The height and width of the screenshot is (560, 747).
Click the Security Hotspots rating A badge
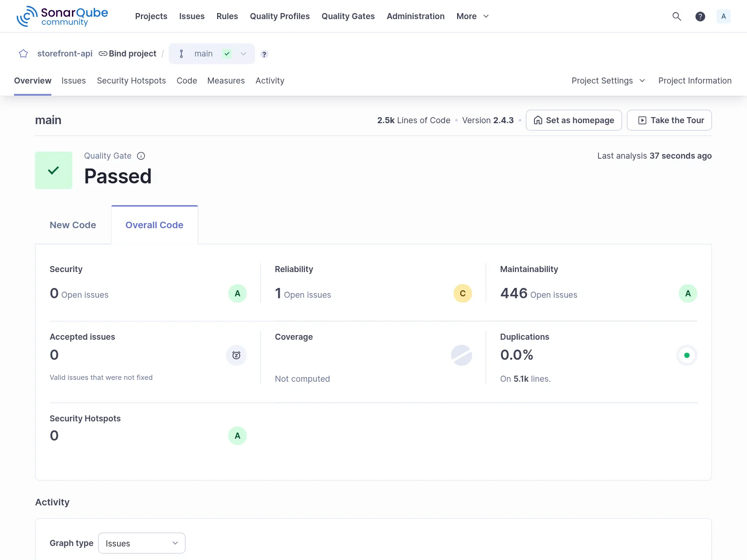point(237,436)
